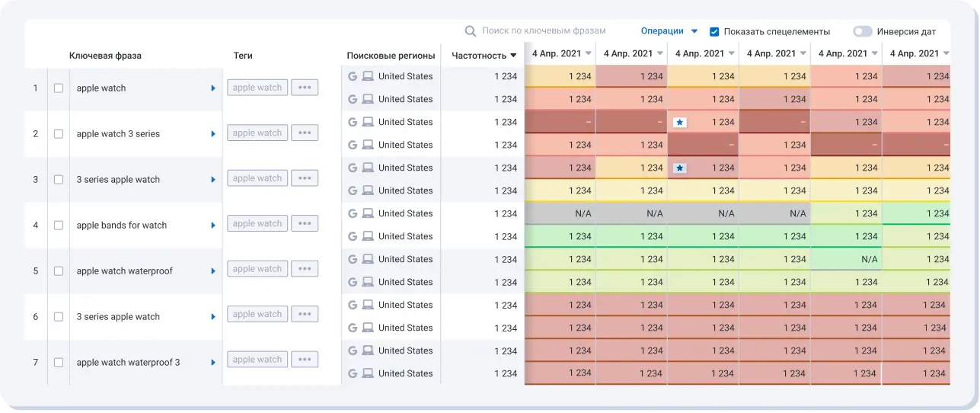Viewport: 980px width, 413px height.
Task: Toggle the Инверсия дат switch
Action: 862,32
